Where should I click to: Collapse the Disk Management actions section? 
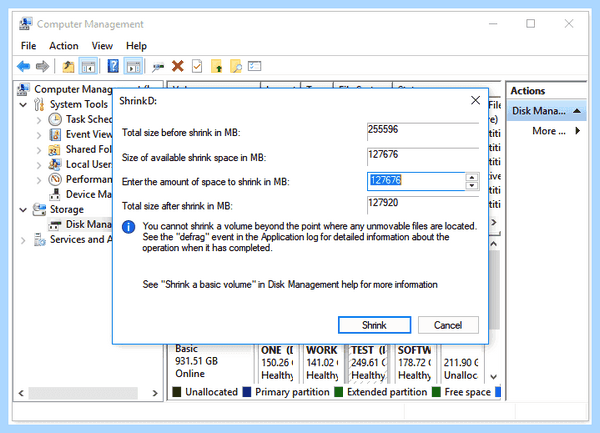click(x=577, y=111)
